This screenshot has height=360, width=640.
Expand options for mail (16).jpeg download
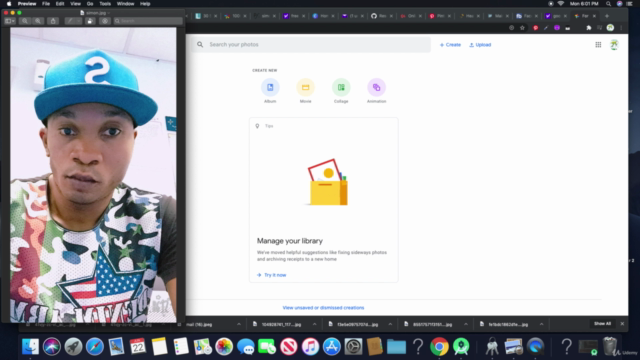pyautogui.click(x=239, y=324)
